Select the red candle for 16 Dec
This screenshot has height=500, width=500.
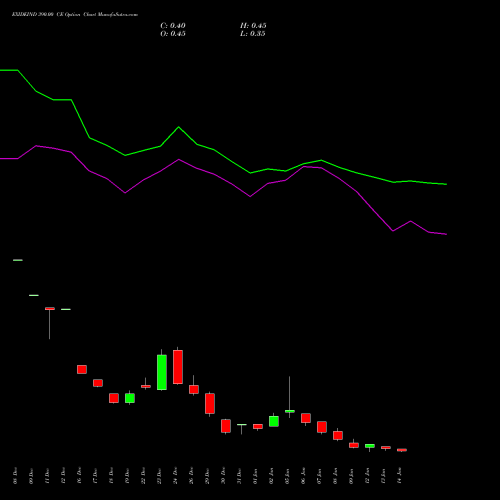coord(82,369)
